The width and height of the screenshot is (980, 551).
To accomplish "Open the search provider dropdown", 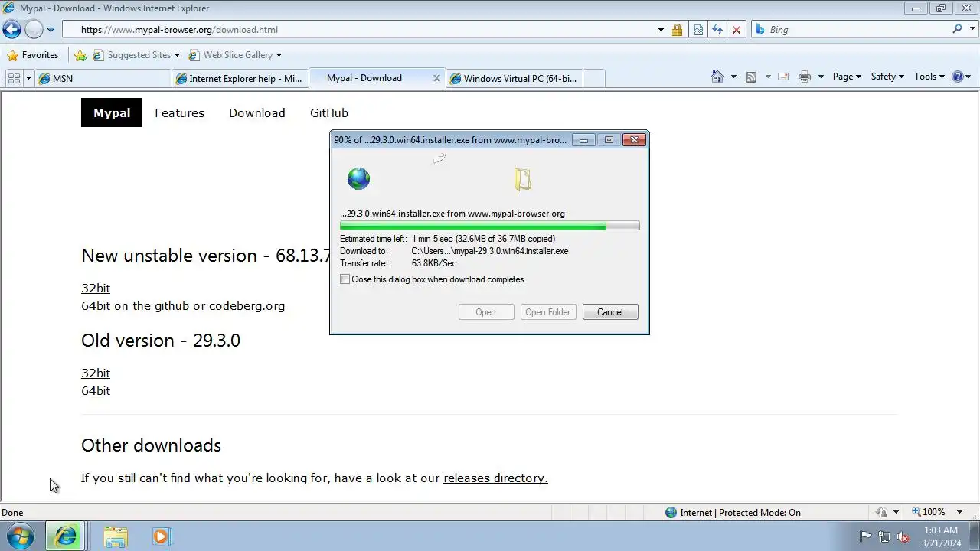I will coord(971,30).
